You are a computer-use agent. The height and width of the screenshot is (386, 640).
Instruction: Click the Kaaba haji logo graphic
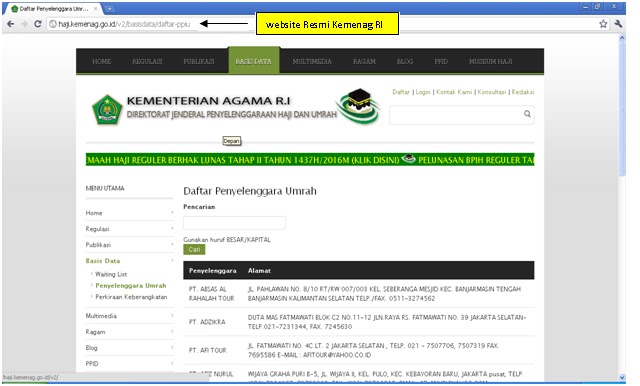[x=359, y=106]
